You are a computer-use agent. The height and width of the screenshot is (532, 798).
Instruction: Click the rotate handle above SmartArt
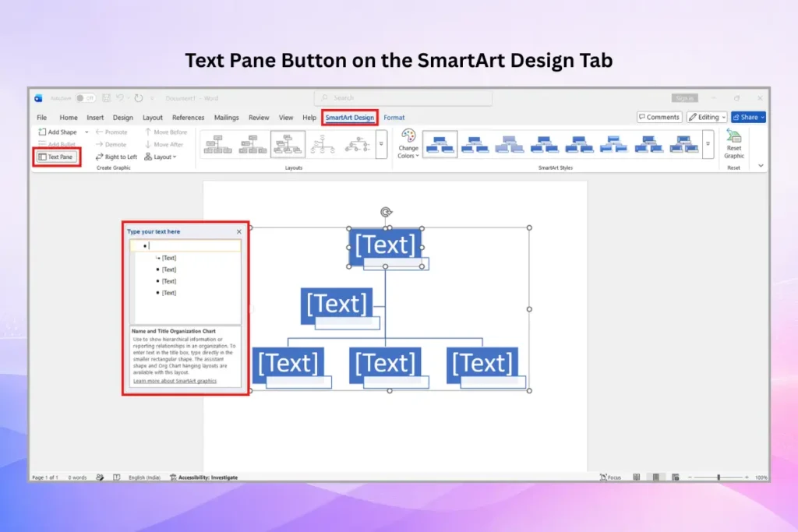click(x=386, y=212)
